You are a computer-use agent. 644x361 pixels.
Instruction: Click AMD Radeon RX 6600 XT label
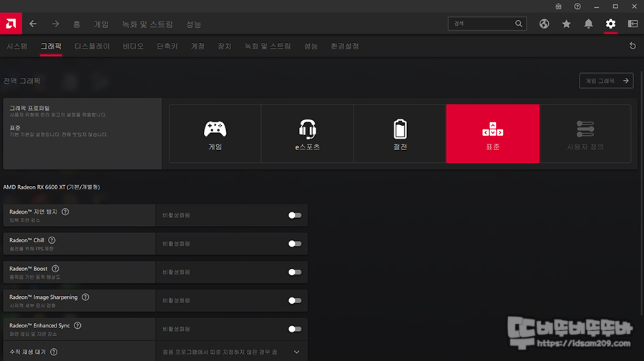click(52, 187)
